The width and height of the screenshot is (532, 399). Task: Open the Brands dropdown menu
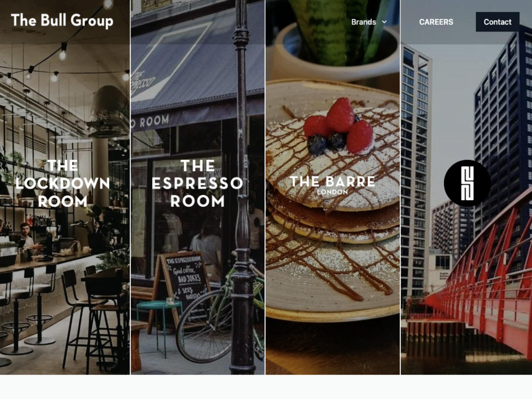pyautogui.click(x=369, y=22)
